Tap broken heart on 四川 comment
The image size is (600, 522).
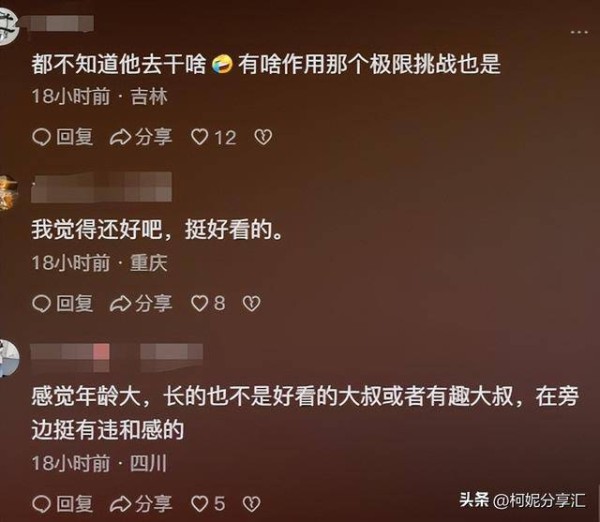[251, 504]
